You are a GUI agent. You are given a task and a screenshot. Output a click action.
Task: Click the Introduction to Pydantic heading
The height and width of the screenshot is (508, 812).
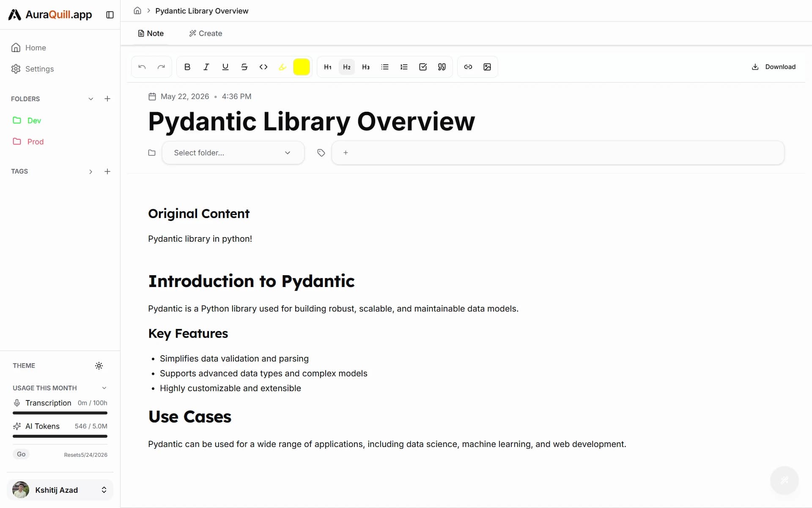[252, 281]
